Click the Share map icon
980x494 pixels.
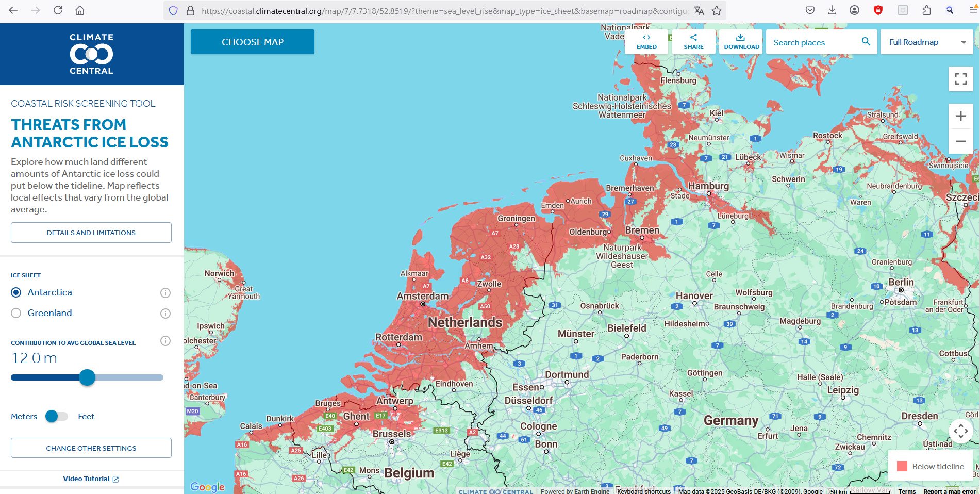pyautogui.click(x=693, y=42)
